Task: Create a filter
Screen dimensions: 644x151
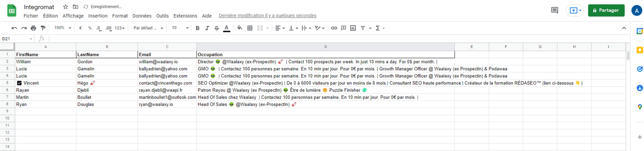Action: click(x=363, y=28)
